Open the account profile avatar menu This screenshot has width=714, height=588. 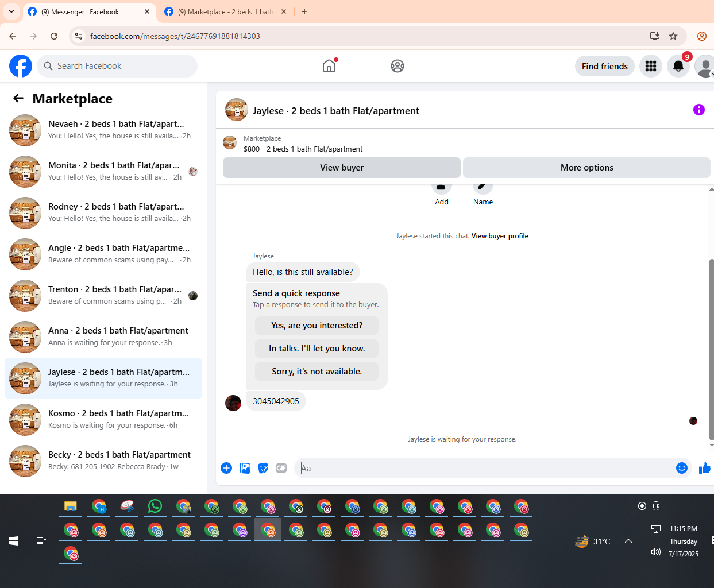tap(704, 66)
